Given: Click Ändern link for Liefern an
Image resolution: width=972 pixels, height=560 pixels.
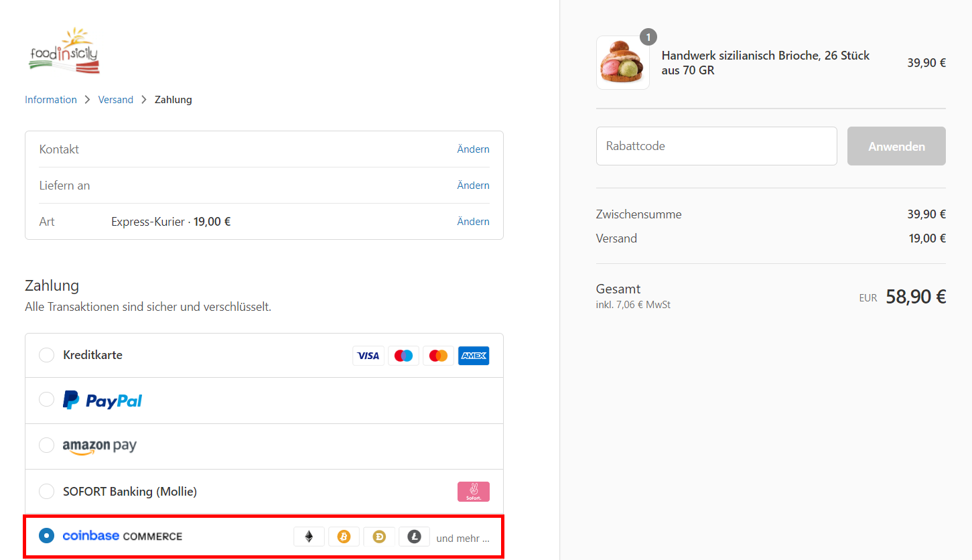Looking at the screenshot, I should [474, 186].
